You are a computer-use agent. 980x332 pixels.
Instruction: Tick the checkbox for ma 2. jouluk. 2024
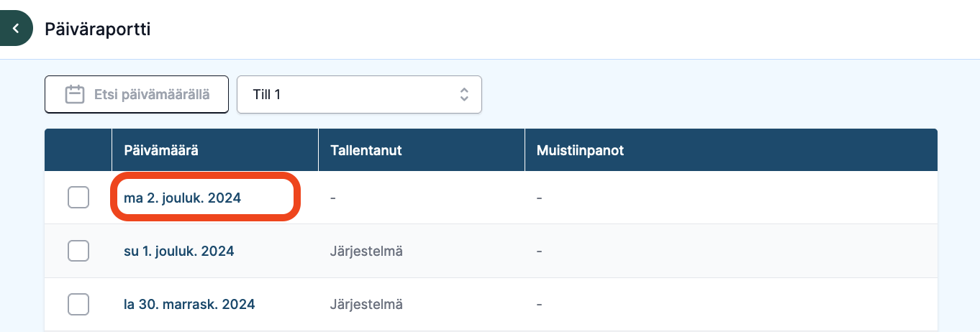(78, 197)
